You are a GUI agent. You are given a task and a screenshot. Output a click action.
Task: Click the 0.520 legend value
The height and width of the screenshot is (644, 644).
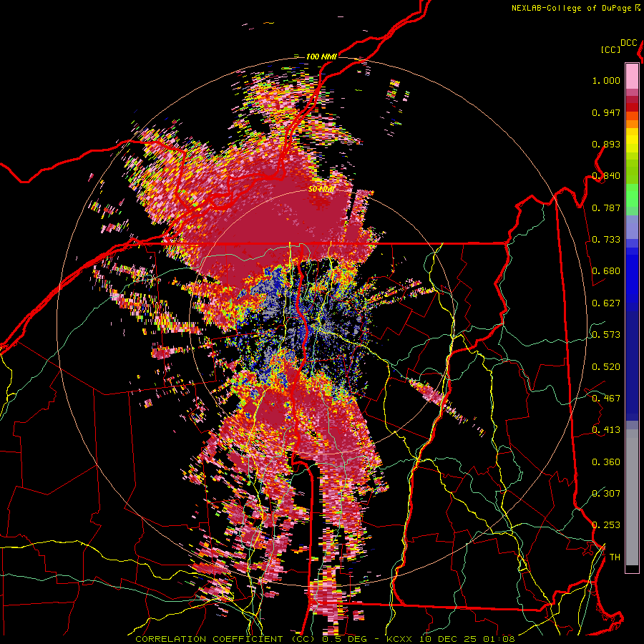coord(606,367)
